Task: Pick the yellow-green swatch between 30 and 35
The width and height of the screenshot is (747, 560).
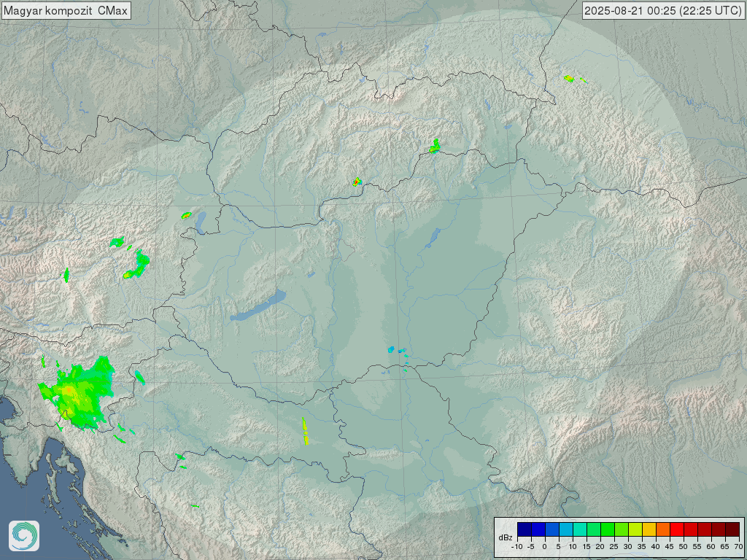Action: coord(635,529)
